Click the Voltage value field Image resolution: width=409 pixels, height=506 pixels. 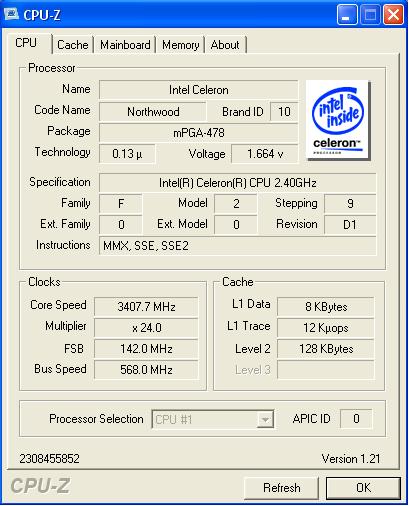[x=265, y=154]
